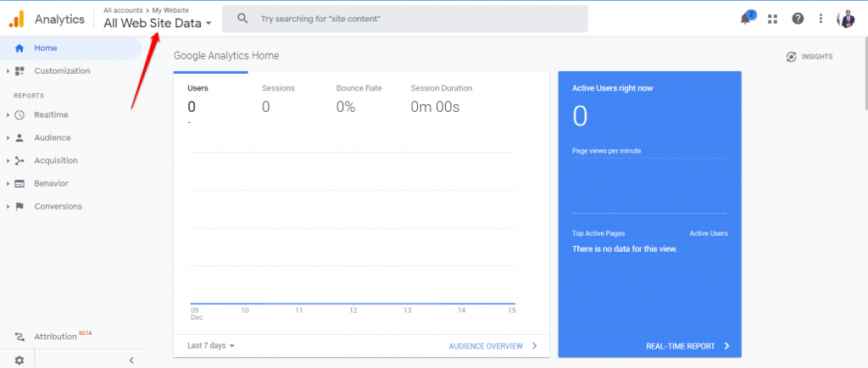Open Admin settings gear icon
868x368 pixels.
pyautogui.click(x=19, y=360)
